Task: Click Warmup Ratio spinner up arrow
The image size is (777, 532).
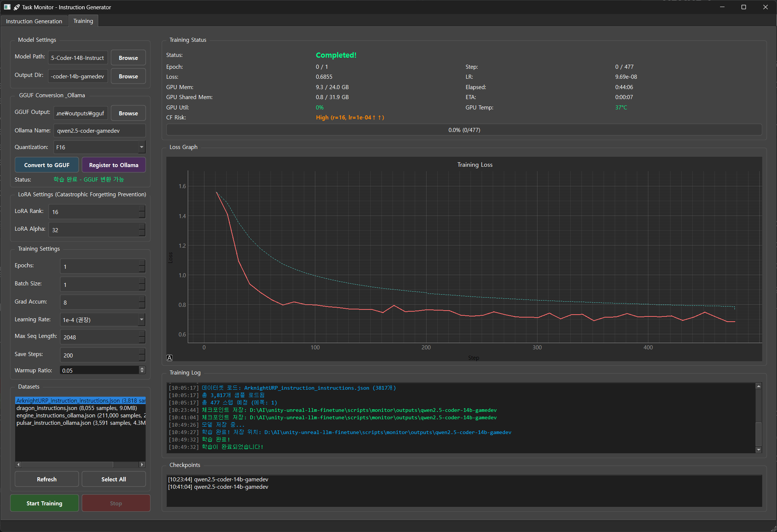Action: [x=142, y=368]
